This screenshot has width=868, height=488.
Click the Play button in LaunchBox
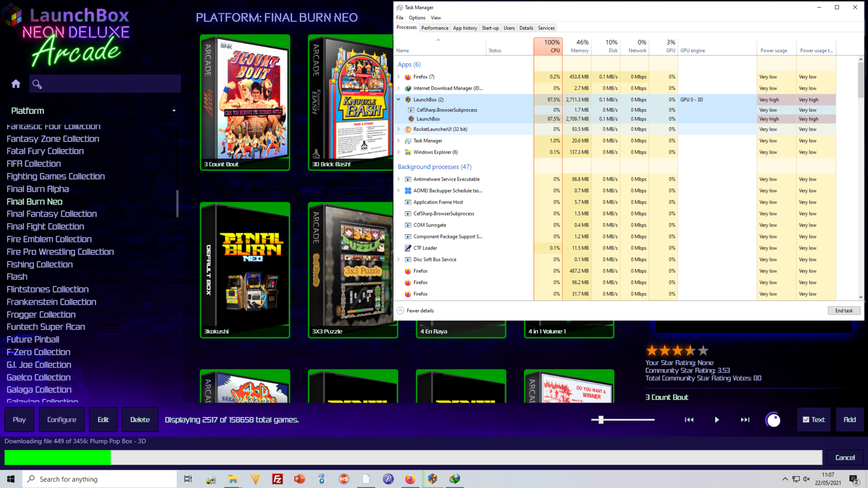[19, 420]
